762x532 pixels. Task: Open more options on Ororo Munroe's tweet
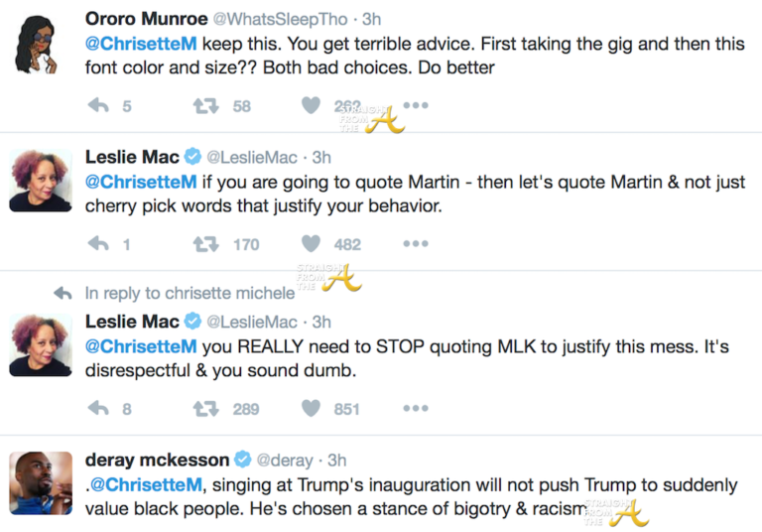pos(416,106)
